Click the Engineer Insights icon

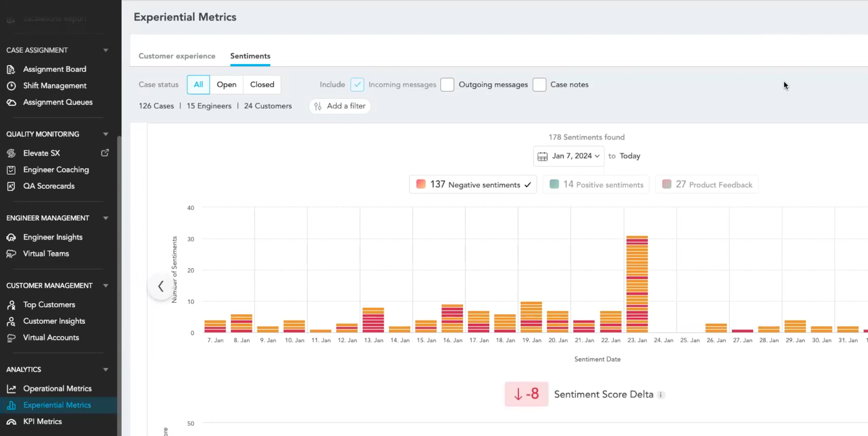(11, 237)
